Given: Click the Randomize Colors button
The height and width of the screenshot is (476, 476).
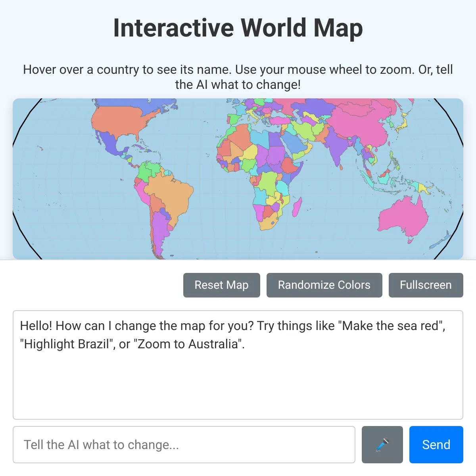Looking at the screenshot, I should click(324, 285).
